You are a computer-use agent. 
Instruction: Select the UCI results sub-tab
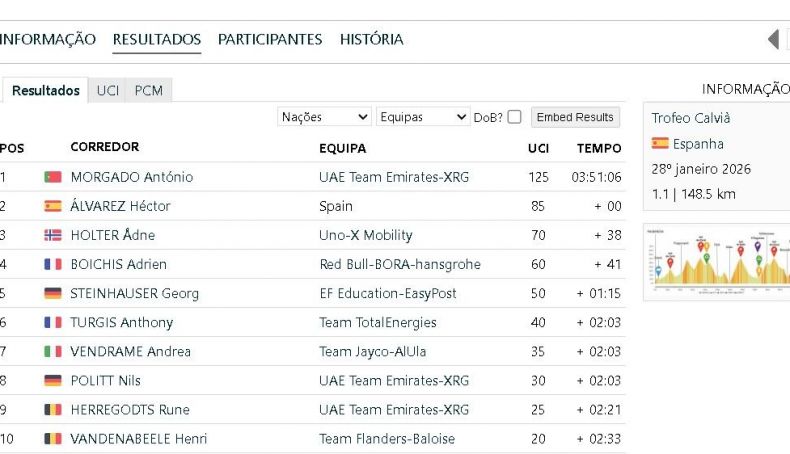point(107,90)
